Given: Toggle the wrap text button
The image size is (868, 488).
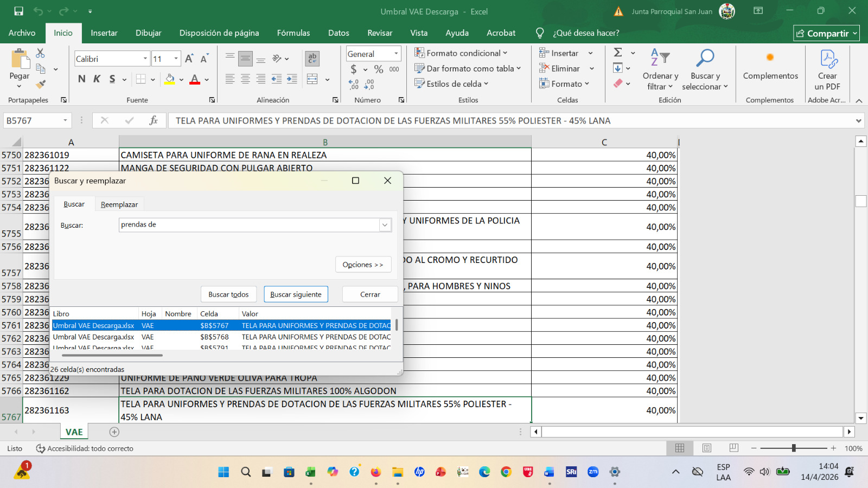Looking at the screenshot, I should point(312,59).
